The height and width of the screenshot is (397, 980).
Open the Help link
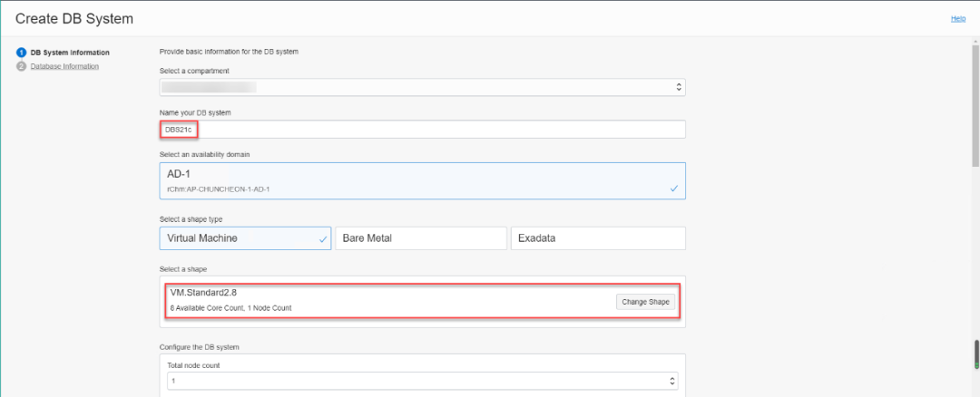click(x=957, y=18)
